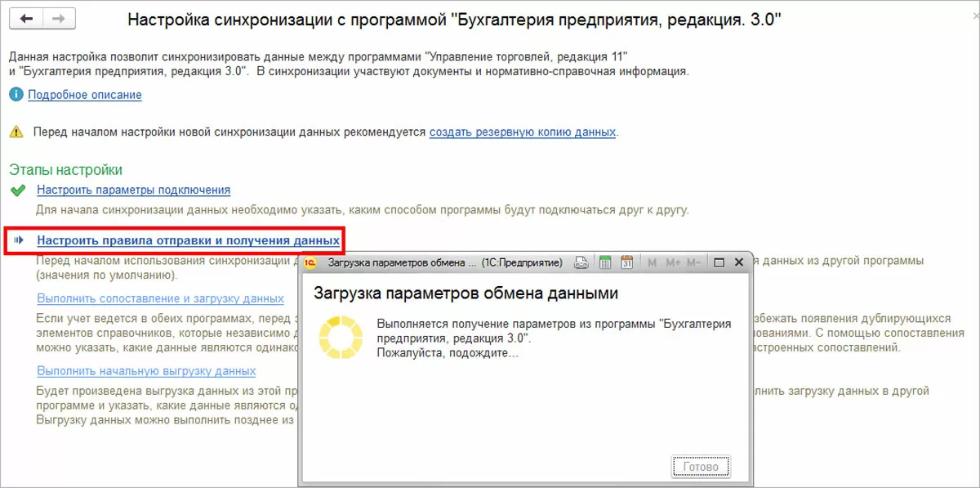Click the yellow loading spinner
Viewport: 980px width, 488px height.
click(339, 338)
